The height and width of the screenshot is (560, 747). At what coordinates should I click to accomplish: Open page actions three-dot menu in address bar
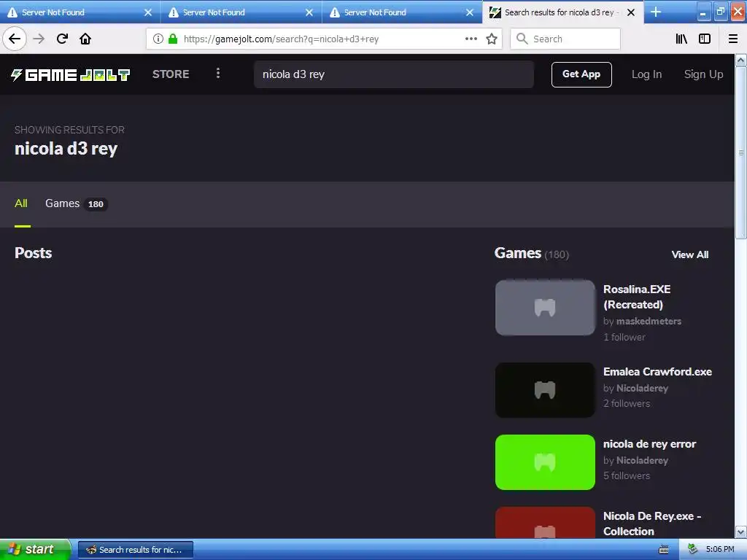(471, 39)
